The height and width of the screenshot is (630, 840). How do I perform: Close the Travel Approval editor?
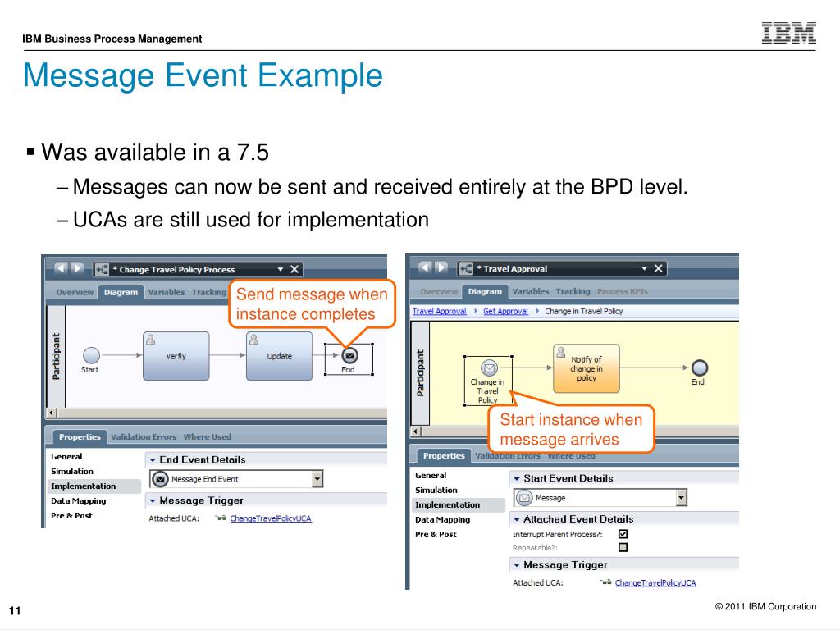[x=659, y=268]
